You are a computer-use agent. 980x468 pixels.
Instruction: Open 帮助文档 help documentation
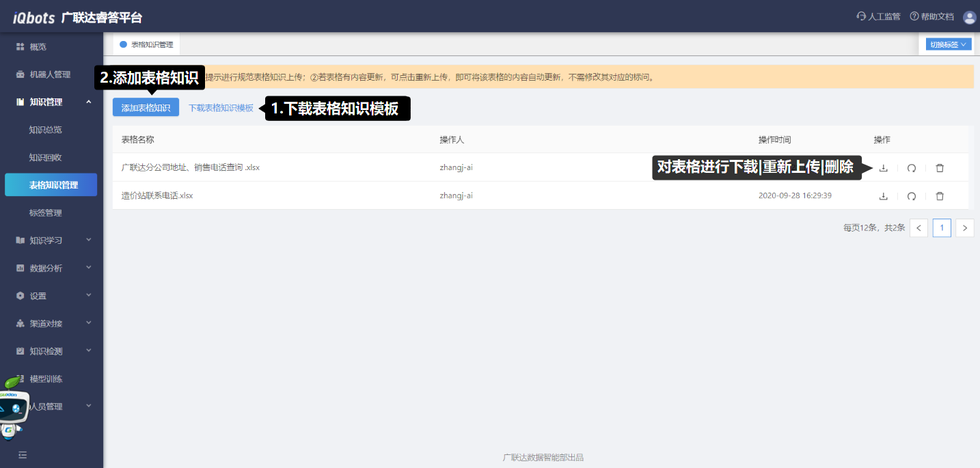[931, 17]
